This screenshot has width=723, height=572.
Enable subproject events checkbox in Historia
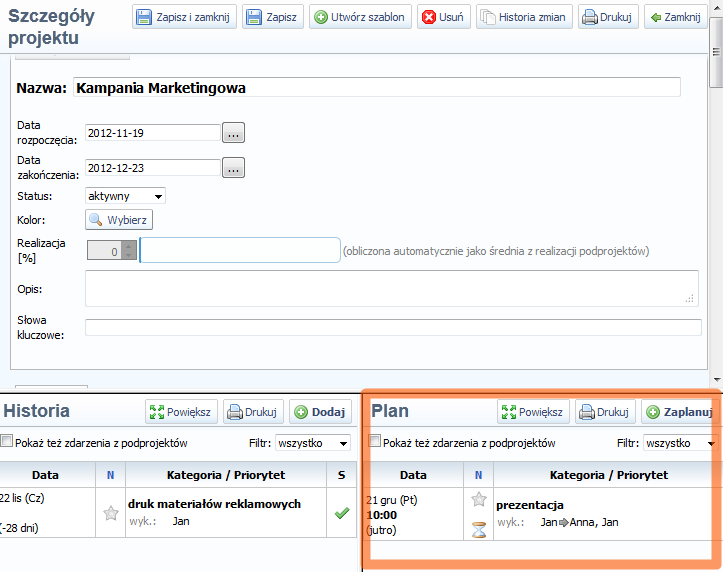click(7, 442)
